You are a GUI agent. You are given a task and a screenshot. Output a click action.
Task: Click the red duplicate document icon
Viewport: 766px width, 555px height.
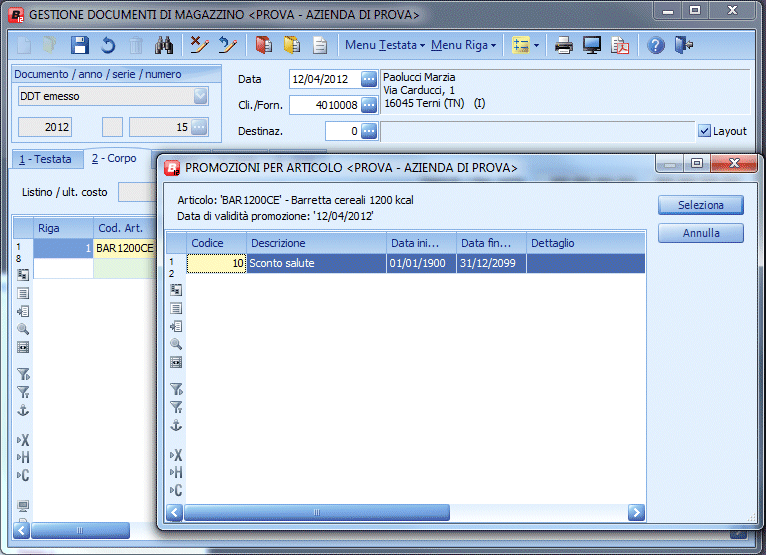point(264,45)
